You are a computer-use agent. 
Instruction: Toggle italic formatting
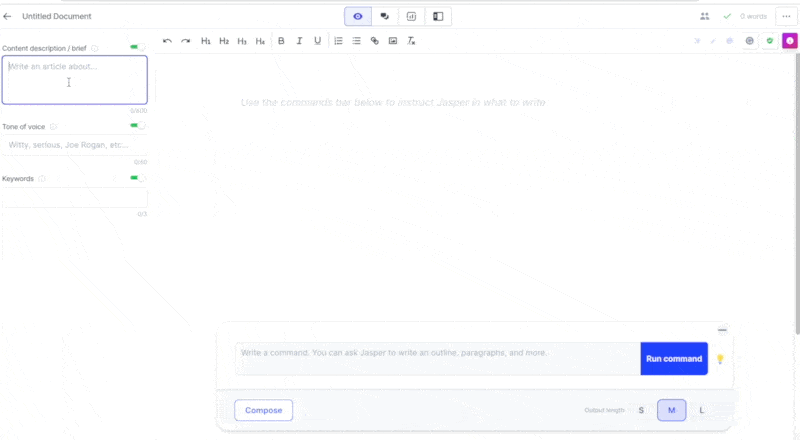(x=299, y=41)
